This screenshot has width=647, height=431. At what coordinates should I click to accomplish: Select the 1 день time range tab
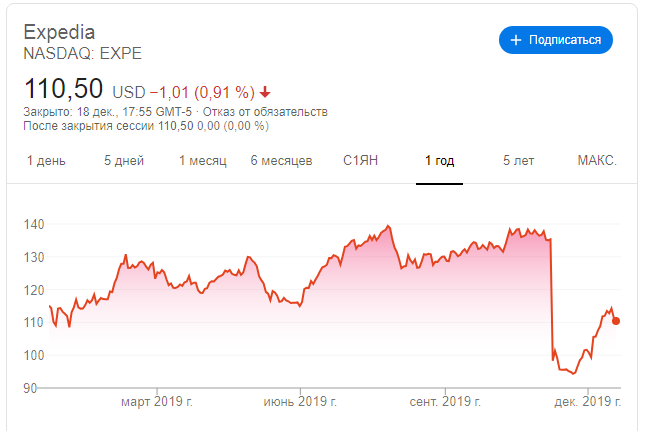point(46,160)
